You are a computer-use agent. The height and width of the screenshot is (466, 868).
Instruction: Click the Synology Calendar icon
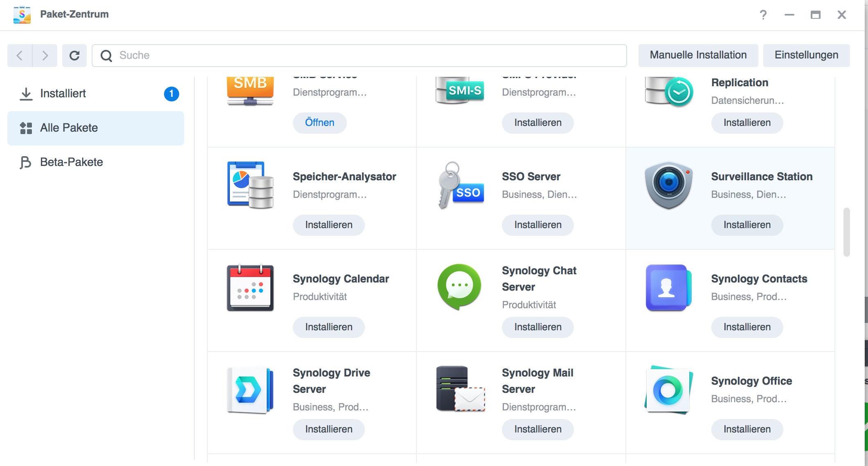pos(250,288)
